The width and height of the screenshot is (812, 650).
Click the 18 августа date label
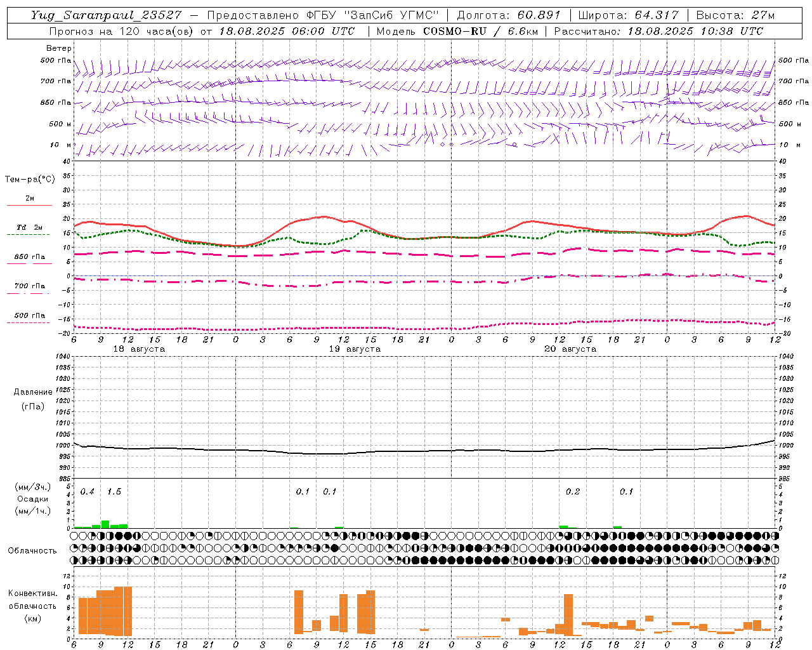pos(139,349)
